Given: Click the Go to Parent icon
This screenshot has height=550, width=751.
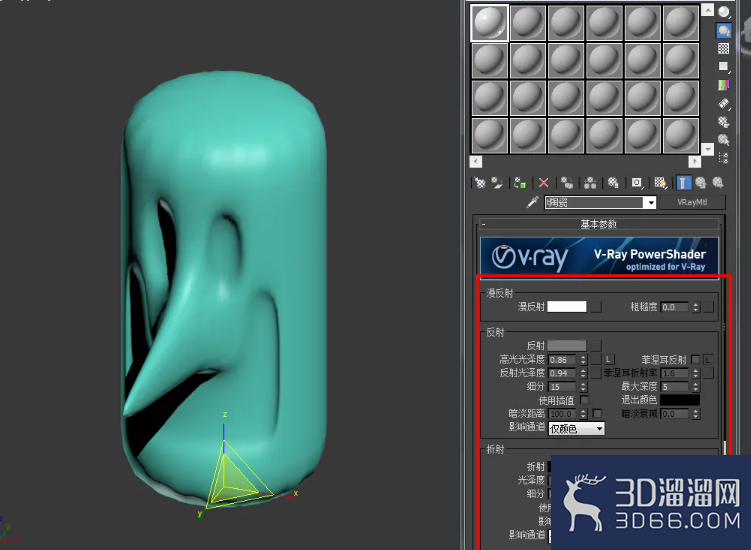Looking at the screenshot, I should 701,183.
